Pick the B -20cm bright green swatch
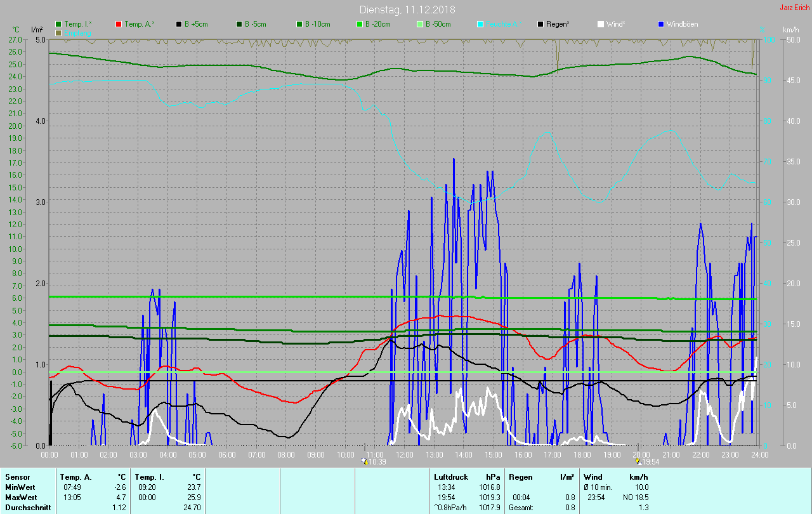 pos(360,24)
